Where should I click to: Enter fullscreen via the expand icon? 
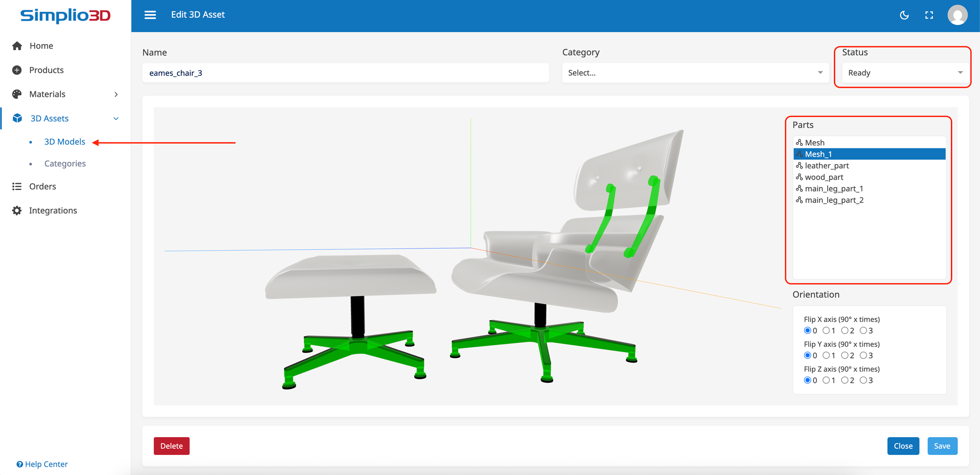pyautogui.click(x=930, y=15)
